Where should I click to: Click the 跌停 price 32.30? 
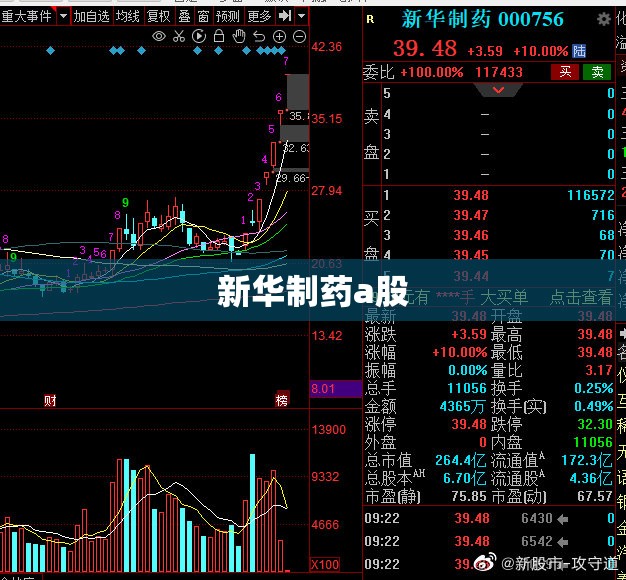point(595,424)
